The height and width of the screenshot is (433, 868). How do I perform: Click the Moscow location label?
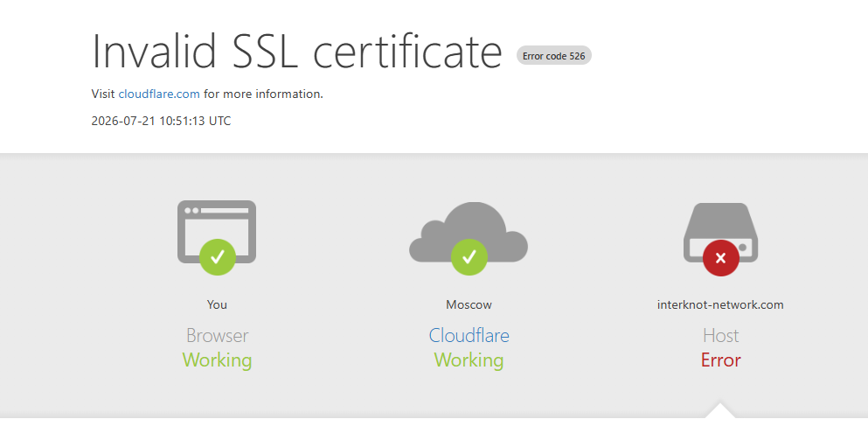pos(469,304)
